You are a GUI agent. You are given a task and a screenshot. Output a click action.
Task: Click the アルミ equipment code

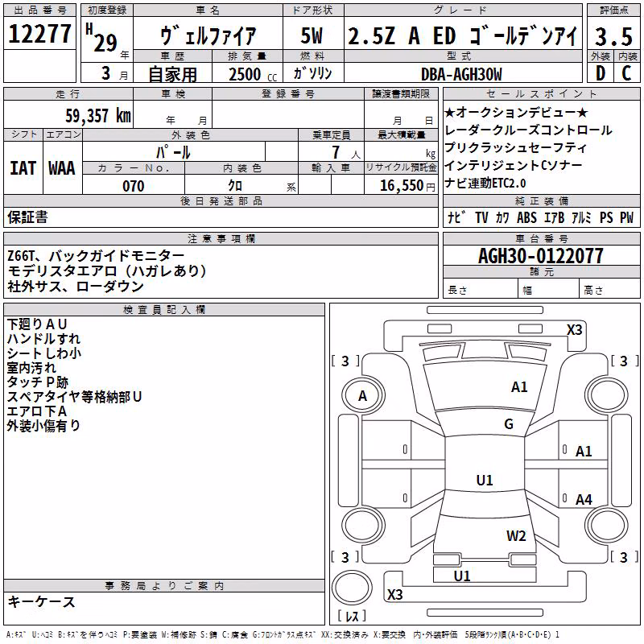[580, 217]
